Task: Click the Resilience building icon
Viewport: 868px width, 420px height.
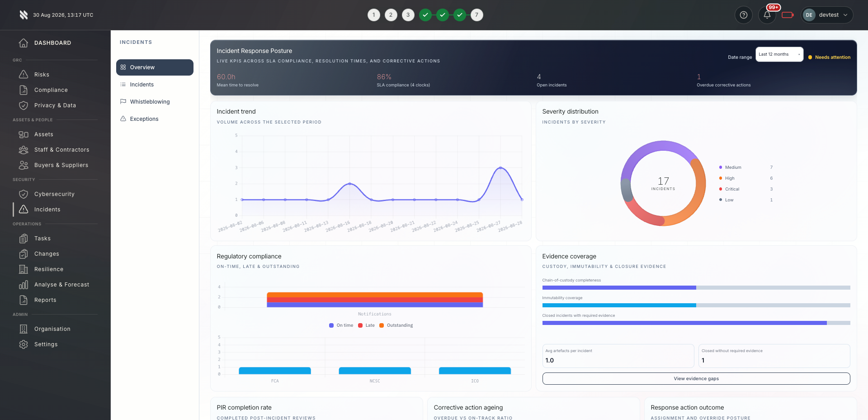Action: tap(24, 269)
